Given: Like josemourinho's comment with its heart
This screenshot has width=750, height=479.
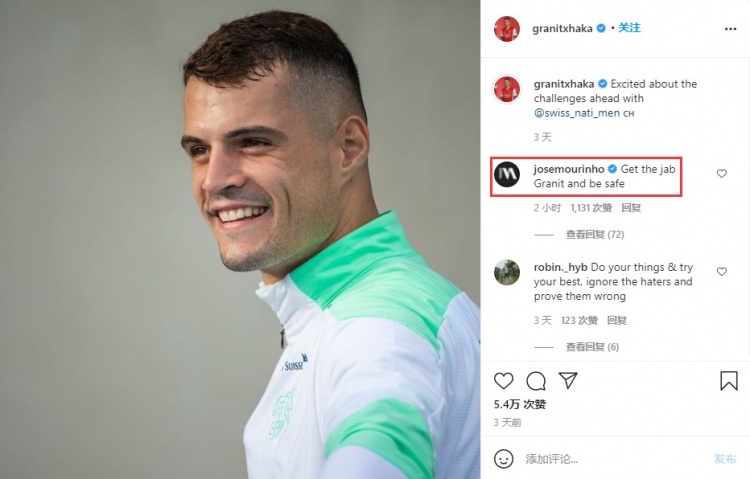Looking at the screenshot, I should [722, 173].
